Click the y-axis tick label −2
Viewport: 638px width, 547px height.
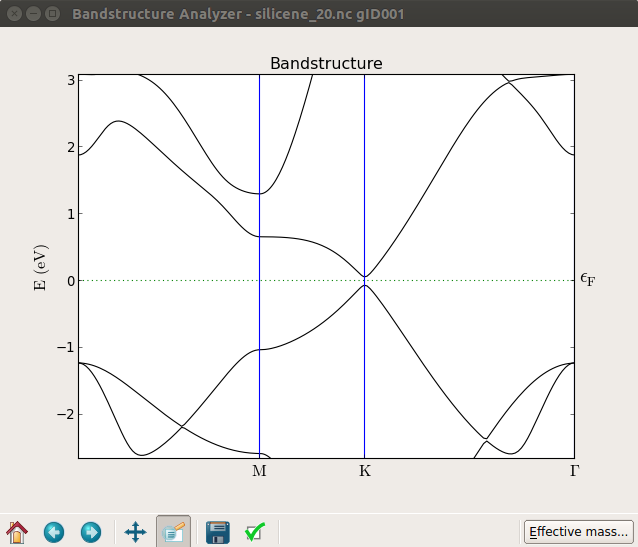(x=66, y=414)
